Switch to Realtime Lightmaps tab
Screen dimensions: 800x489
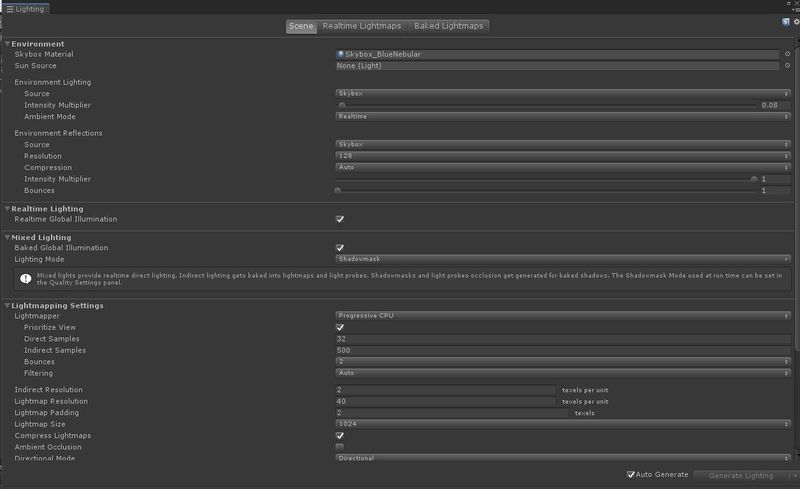362,26
